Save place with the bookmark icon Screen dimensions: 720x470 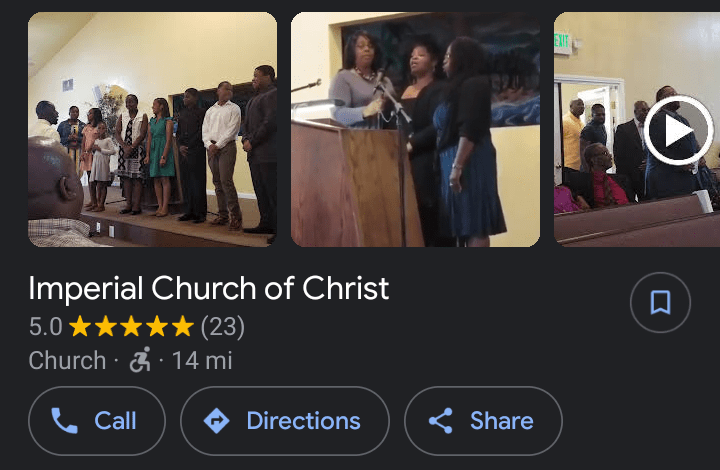click(x=660, y=302)
